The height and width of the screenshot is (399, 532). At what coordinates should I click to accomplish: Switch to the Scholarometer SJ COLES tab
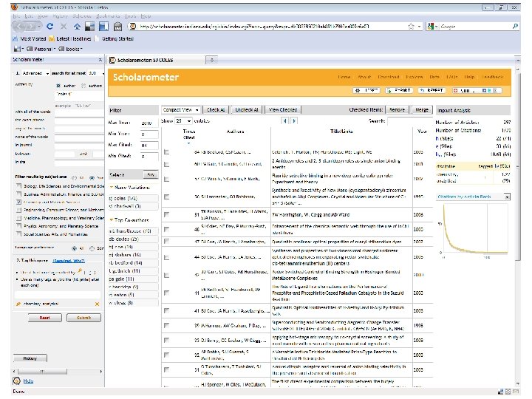pyautogui.click(x=156, y=60)
